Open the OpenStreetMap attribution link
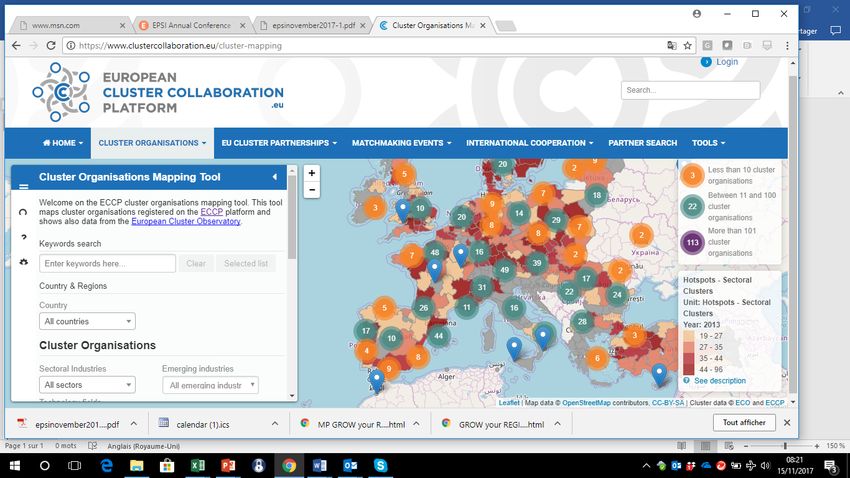Screen dimensions: 850x478 pyautogui.click(x=586, y=403)
